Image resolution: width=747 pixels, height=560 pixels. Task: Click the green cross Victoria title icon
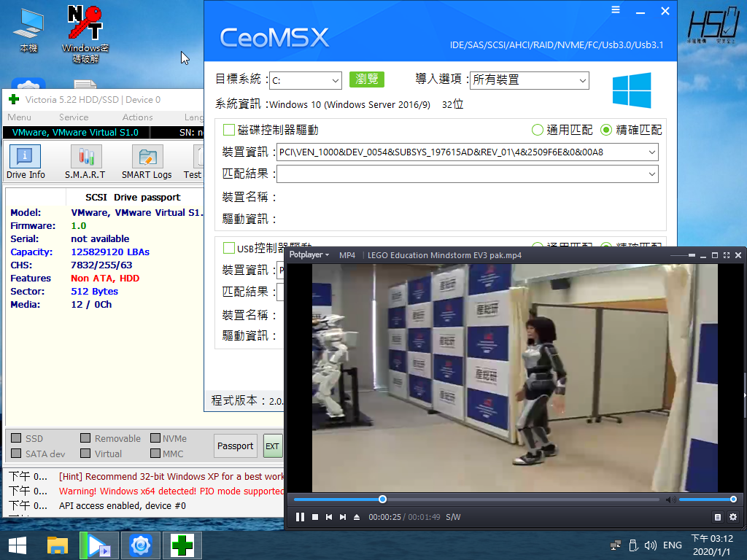pos(14,99)
